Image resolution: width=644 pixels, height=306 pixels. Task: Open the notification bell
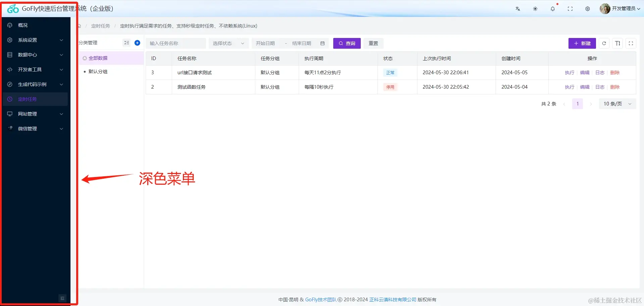[553, 9]
